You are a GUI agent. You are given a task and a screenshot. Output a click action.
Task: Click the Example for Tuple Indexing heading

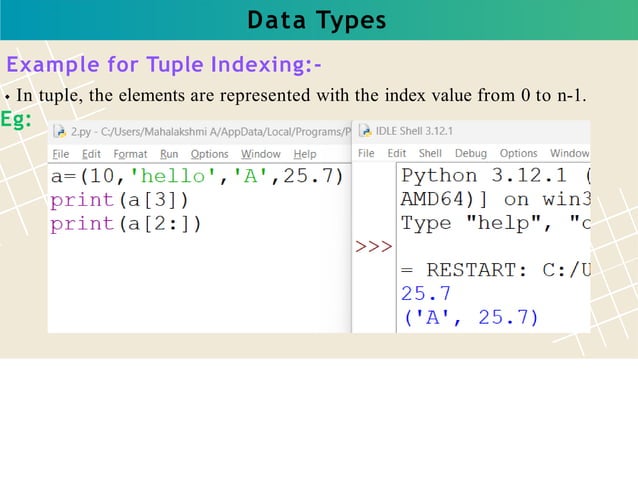tap(164, 65)
